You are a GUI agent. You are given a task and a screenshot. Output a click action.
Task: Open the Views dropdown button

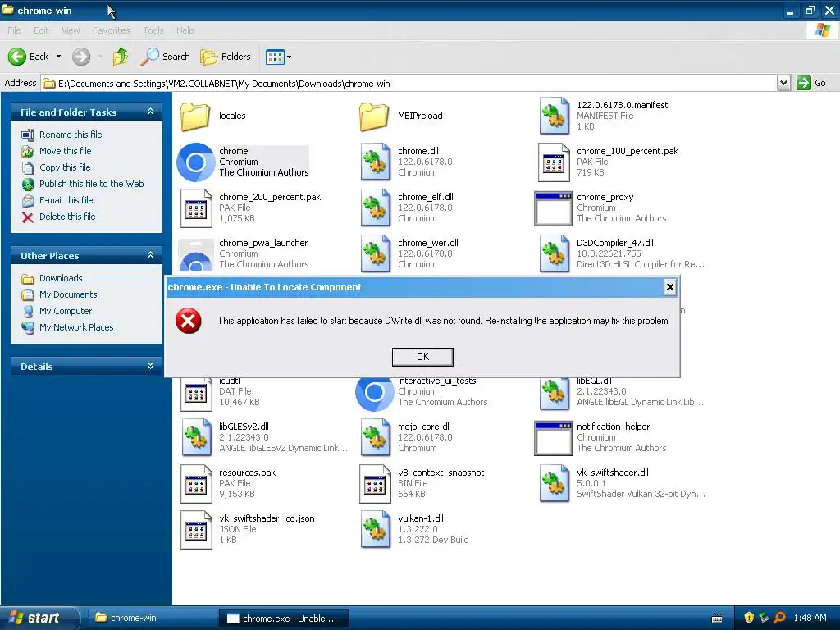pyautogui.click(x=279, y=57)
